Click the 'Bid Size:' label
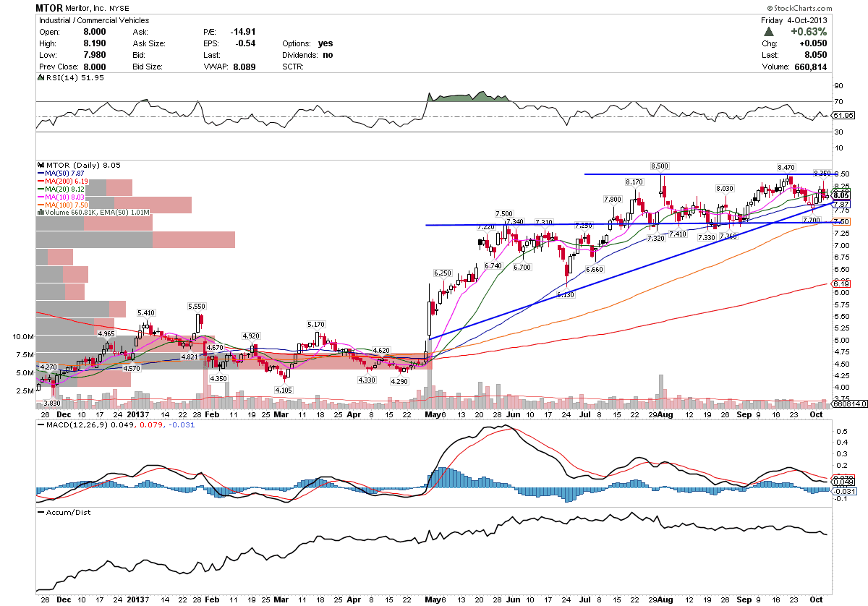The height and width of the screenshot is (606, 868). click(149, 67)
